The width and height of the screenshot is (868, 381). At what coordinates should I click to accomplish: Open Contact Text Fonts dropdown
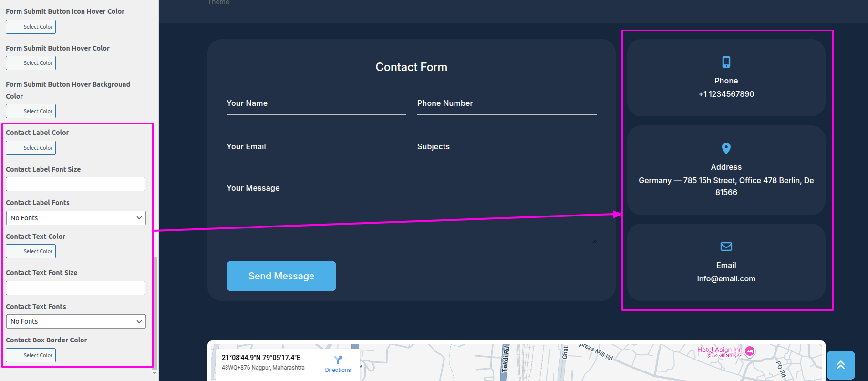[76, 321]
